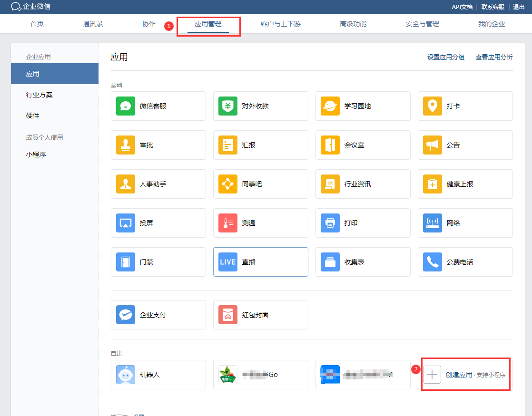
Task: Open the 安全与管理 tab
Action: point(423,24)
